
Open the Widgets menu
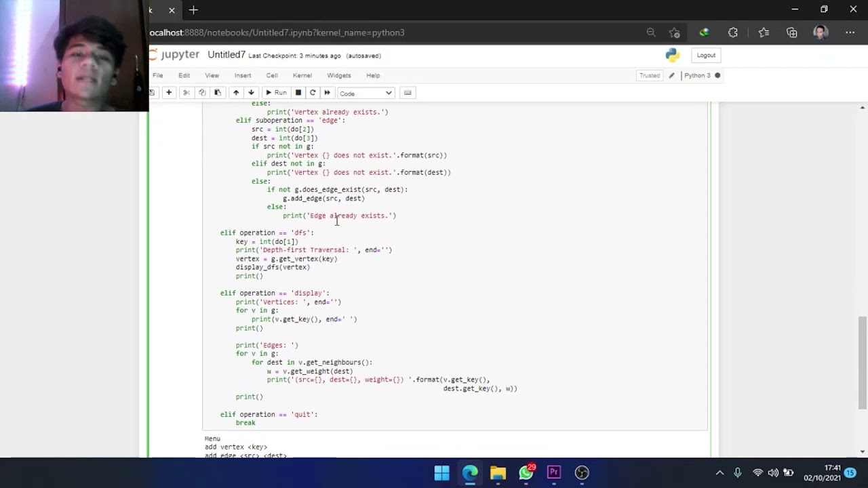pos(338,75)
